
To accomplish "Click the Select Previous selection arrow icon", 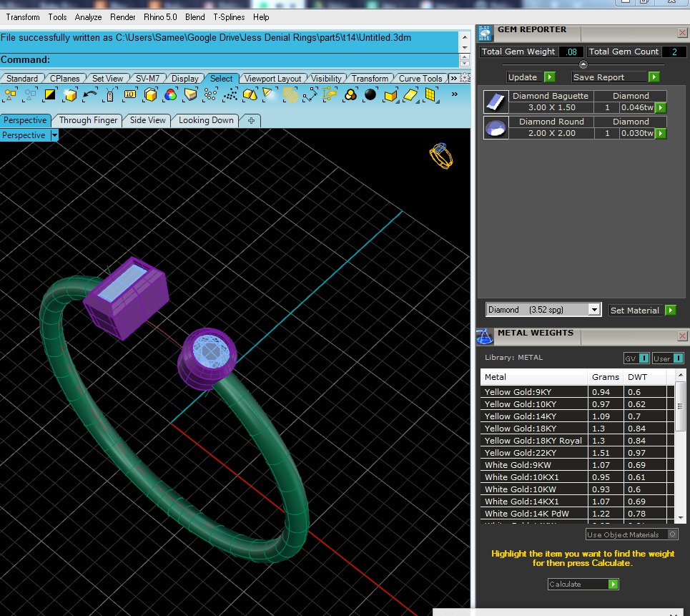I will point(90,94).
